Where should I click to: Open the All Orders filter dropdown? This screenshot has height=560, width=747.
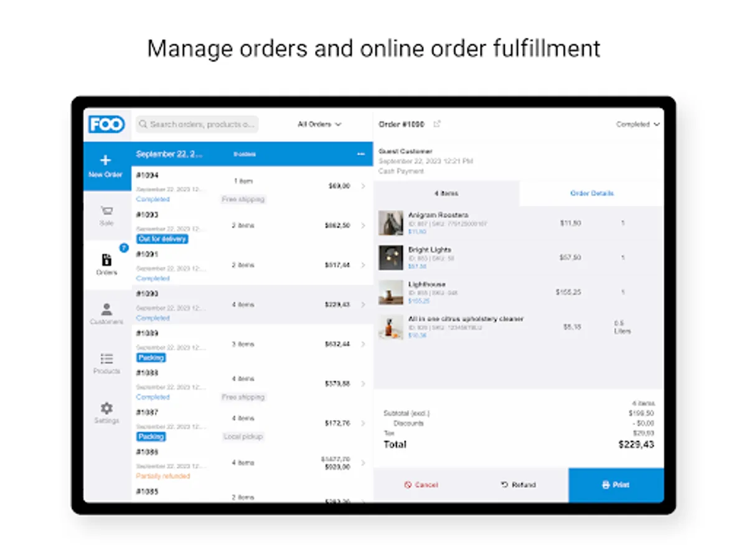[319, 124]
